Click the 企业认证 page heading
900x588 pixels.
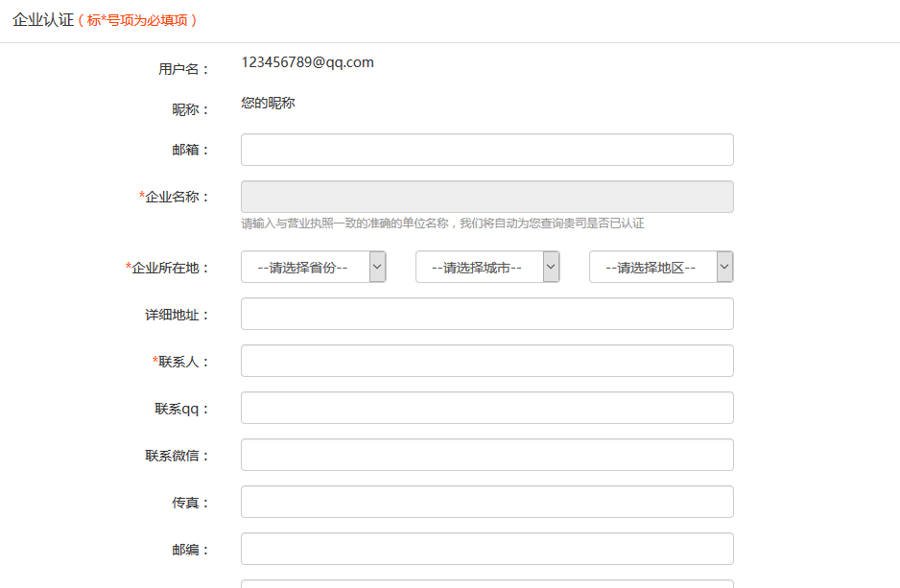coord(42,20)
